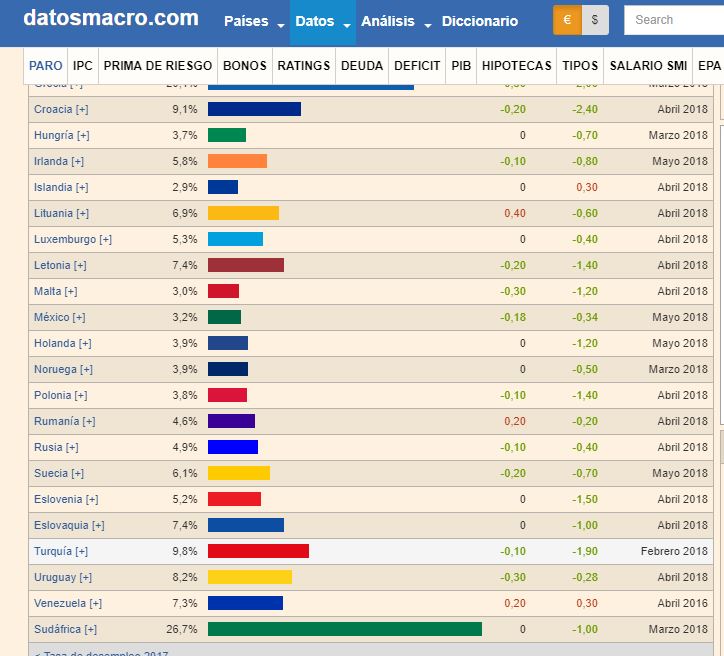Screen dimensions: 724x656
Task: Switch currency to euro
Action: pyautogui.click(x=567, y=20)
